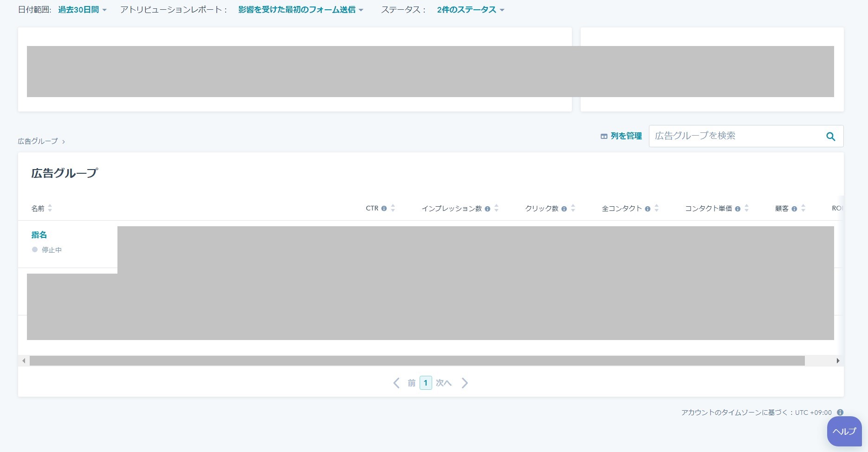
Task: Click 列を管理 to manage columns
Action: pyautogui.click(x=621, y=136)
